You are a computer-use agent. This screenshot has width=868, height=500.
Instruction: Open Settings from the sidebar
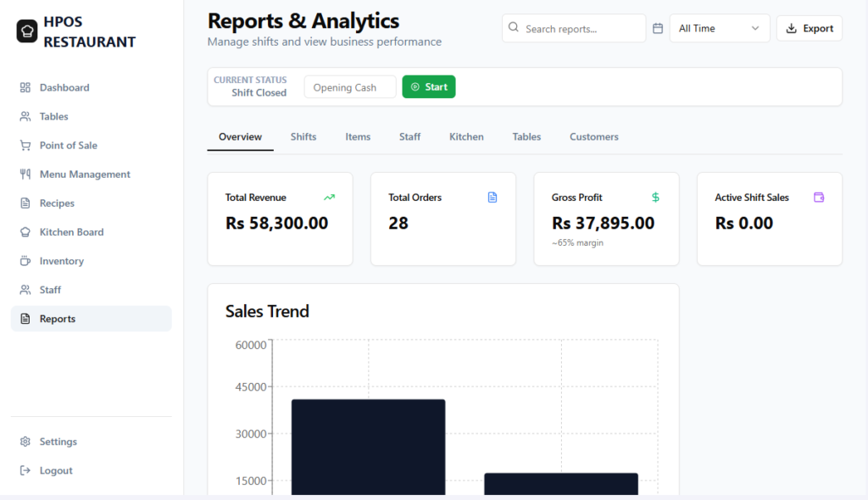click(57, 442)
